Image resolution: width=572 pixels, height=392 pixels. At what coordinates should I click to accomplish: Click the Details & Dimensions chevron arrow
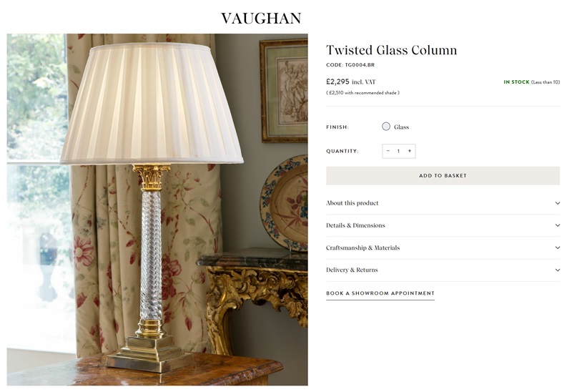[557, 225]
